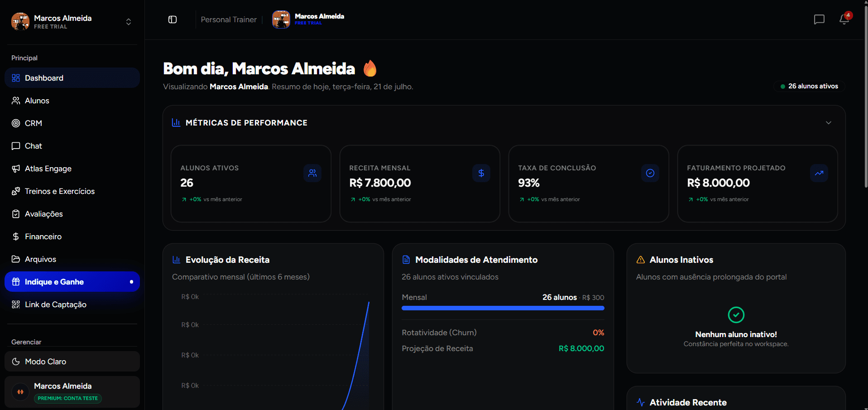Click the PREMIUM: CONTA TESTE badge
Screen dimensions: 868x410
(68, 398)
